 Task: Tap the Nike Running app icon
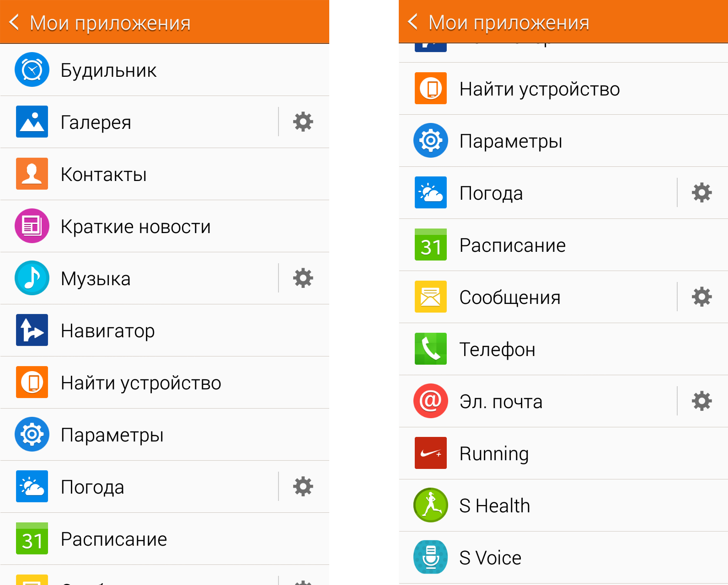click(x=431, y=453)
